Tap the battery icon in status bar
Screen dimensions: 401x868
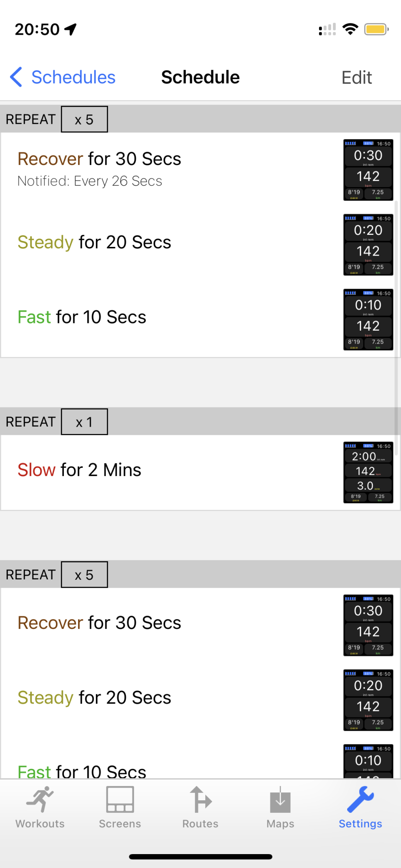pyautogui.click(x=376, y=30)
